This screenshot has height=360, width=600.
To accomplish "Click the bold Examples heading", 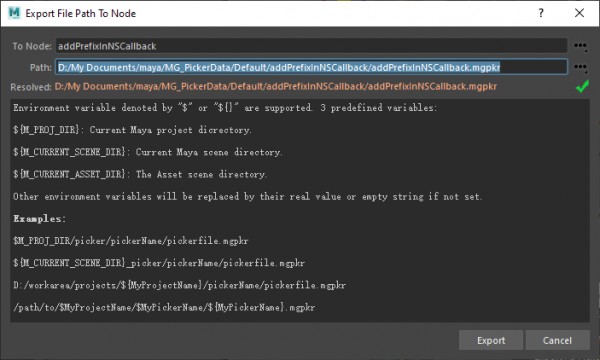I will pyautogui.click(x=39, y=218).
